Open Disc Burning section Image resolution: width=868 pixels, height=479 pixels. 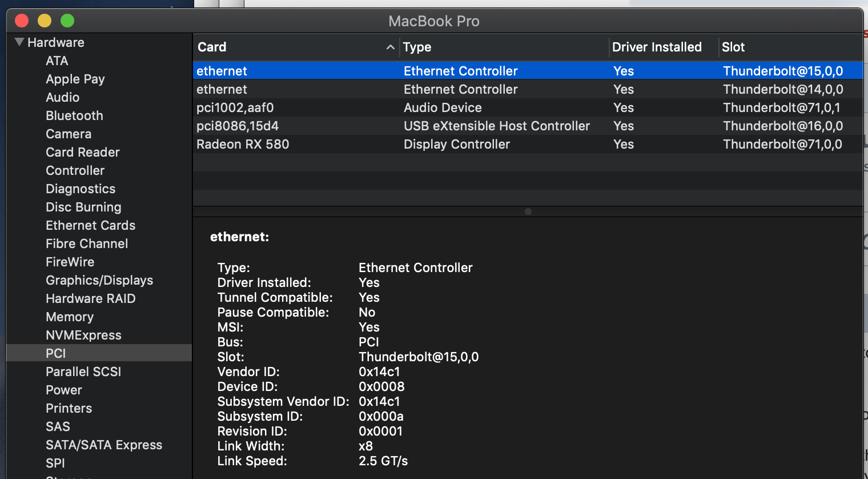click(x=83, y=207)
